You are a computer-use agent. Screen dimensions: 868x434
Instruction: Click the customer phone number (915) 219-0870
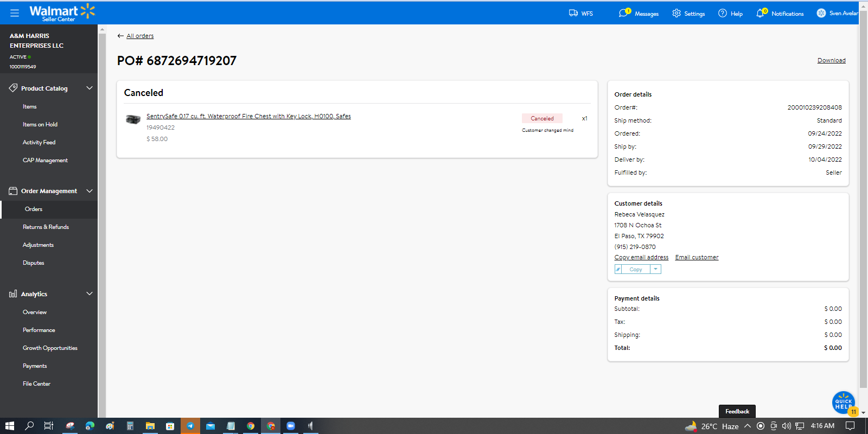coord(635,247)
